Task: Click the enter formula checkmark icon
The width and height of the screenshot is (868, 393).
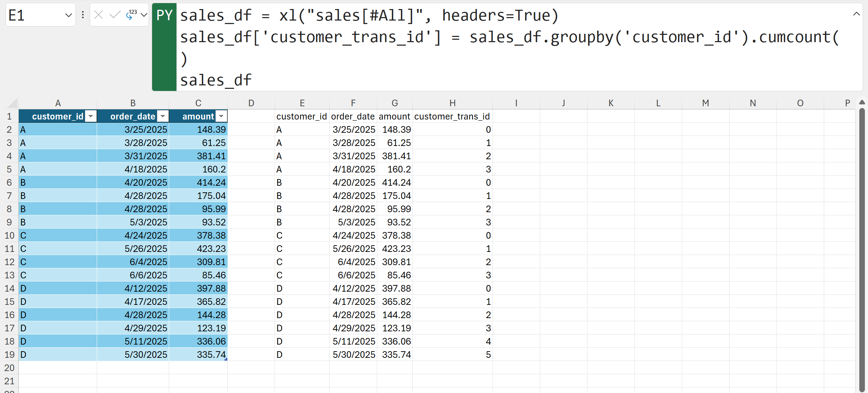Action: (x=115, y=15)
